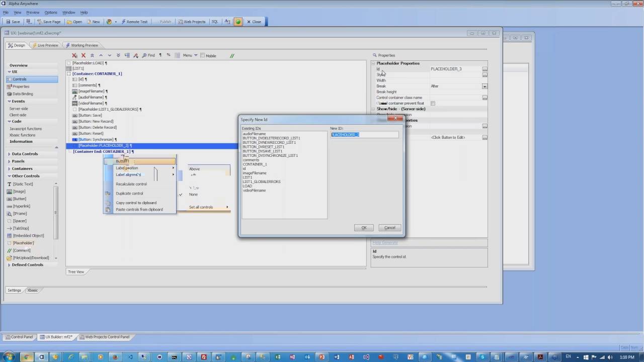Screen dimensions: 644x362
Task: Click the move up chevron icon
Action: pos(101,55)
